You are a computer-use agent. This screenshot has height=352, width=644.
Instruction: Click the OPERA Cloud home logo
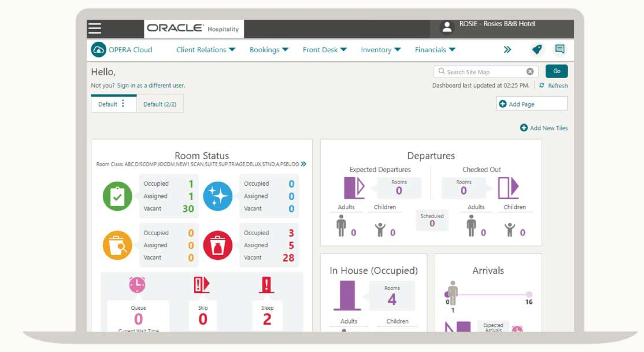click(x=98, y=50)
